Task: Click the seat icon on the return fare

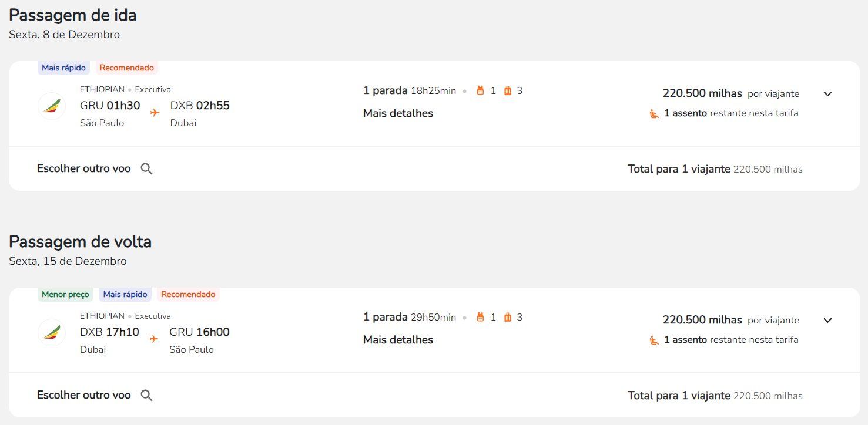Action: 654,340
